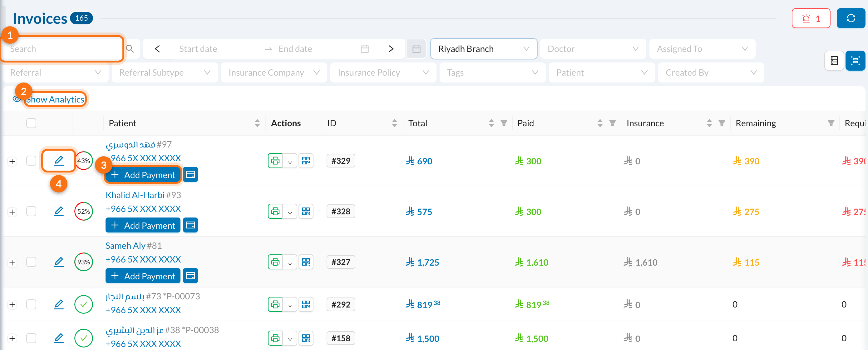Open the date preset calendar button

click(417, 49)
